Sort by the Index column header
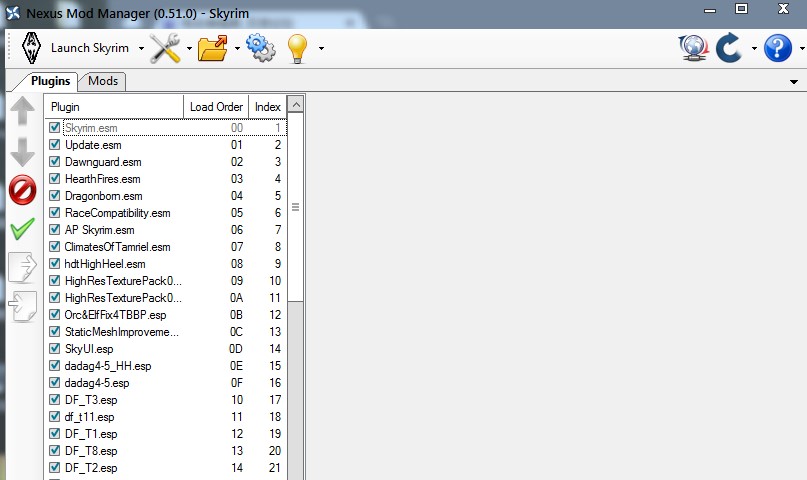 [x=268, y=106]
